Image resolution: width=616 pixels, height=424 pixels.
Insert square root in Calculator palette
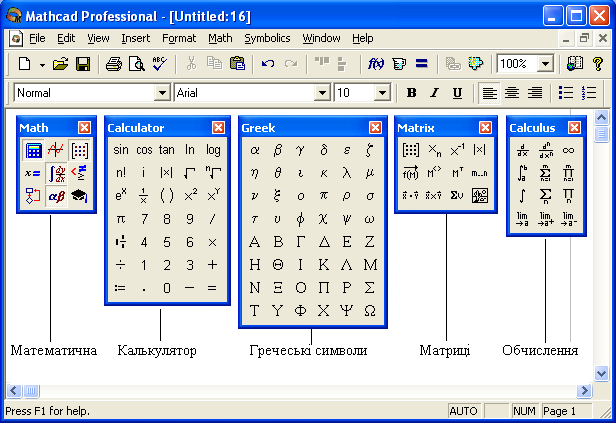coord(190,173)
